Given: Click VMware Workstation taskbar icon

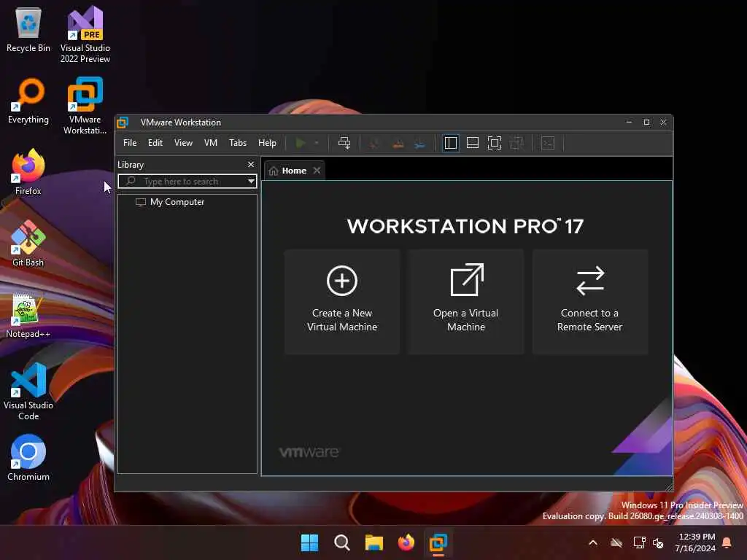Looking at the screenshot, I should pyautogui.click(x=438, y=542).
